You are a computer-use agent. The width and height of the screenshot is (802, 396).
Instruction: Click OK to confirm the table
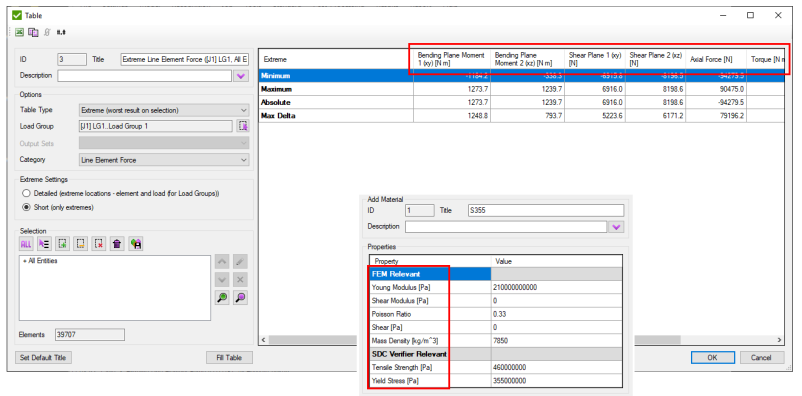pyautogui.click(x=712, y=358)
